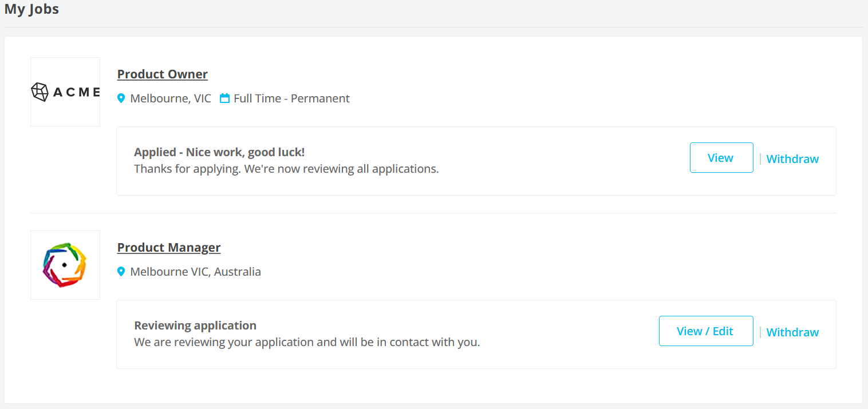The width and height of the screenshot is (868, 409).
Task: Select the Melbourne, VIC location text
Action: (170, 98)
